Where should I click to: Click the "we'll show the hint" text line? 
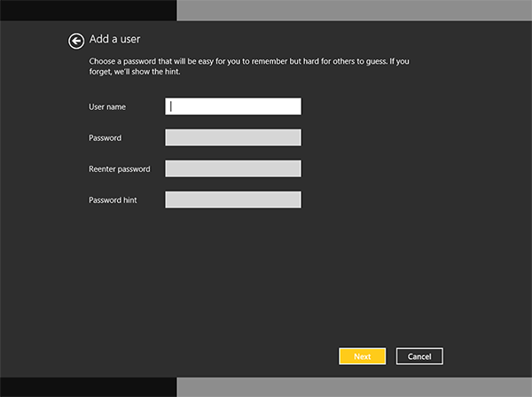coord(142,72)
